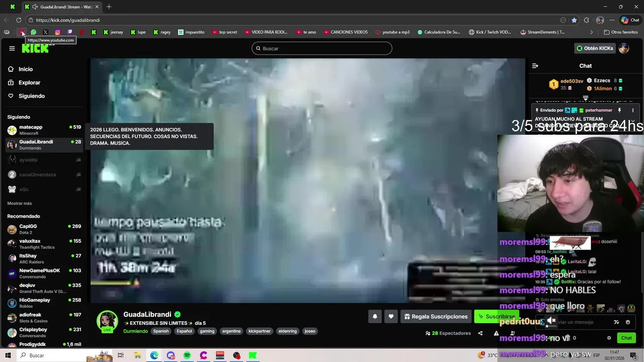Open the YouTube bookmark icon
Image resolution: width=644 pixels, height=362 pixels.
click(x=21, y=32)
